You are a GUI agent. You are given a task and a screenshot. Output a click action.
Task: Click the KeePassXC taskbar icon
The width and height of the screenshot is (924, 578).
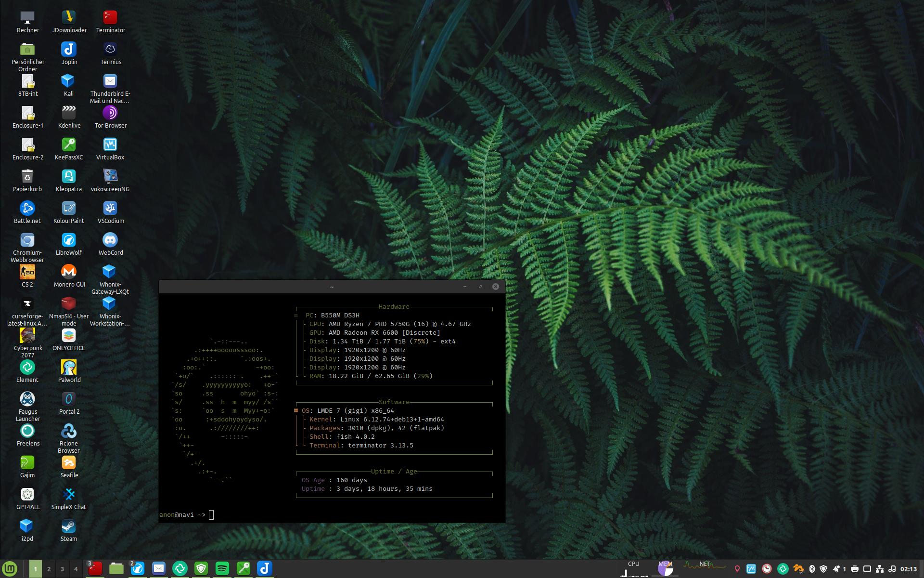[x=244, y=569]
